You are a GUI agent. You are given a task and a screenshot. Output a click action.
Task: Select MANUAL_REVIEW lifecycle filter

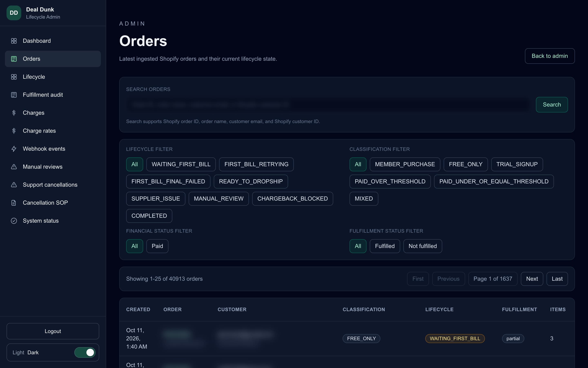218,199
